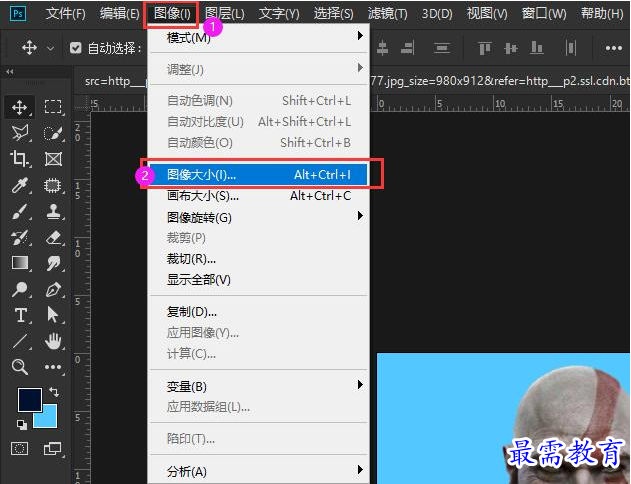Screen dimensions: 631x484
Task: Click the Photoshop Ps logo icon
Action: click(x=18, y=14)
